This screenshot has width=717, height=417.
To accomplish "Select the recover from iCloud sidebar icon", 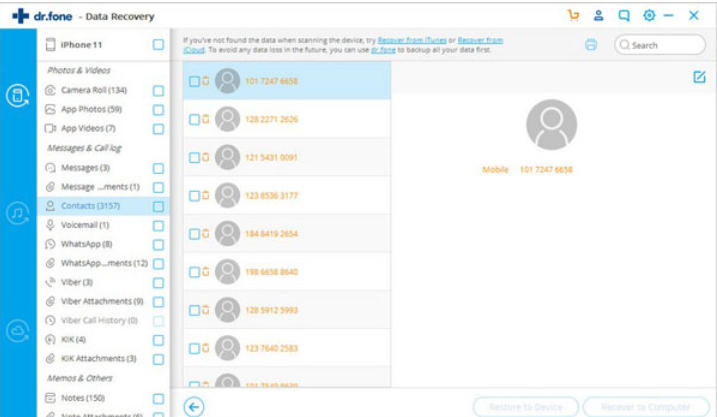I will coord(17,331).
